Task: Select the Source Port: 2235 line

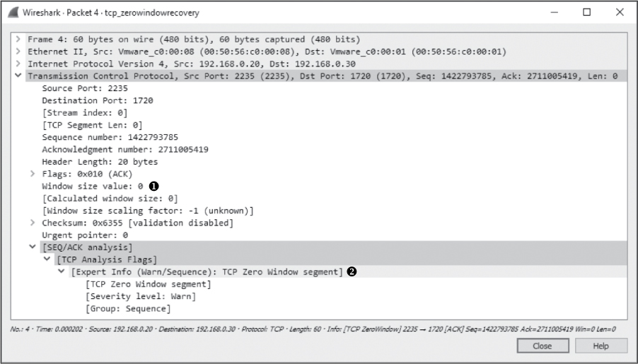Action: 85,88
